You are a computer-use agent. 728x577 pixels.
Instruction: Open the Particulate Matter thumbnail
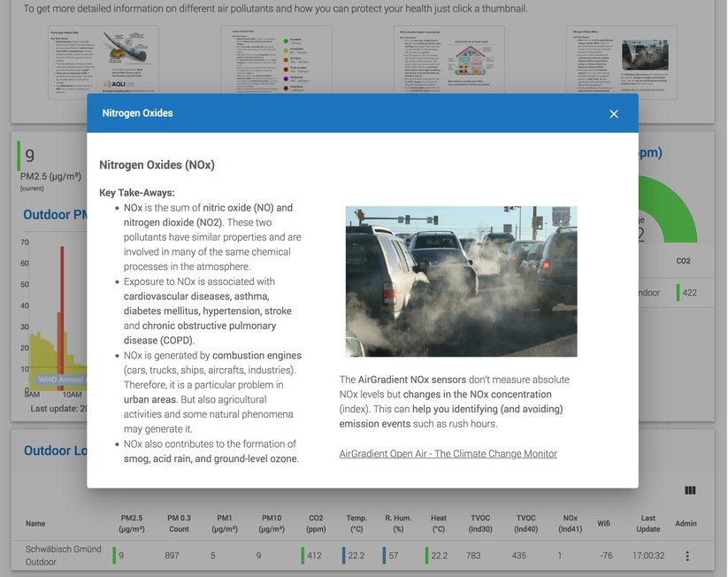(103, 62)
